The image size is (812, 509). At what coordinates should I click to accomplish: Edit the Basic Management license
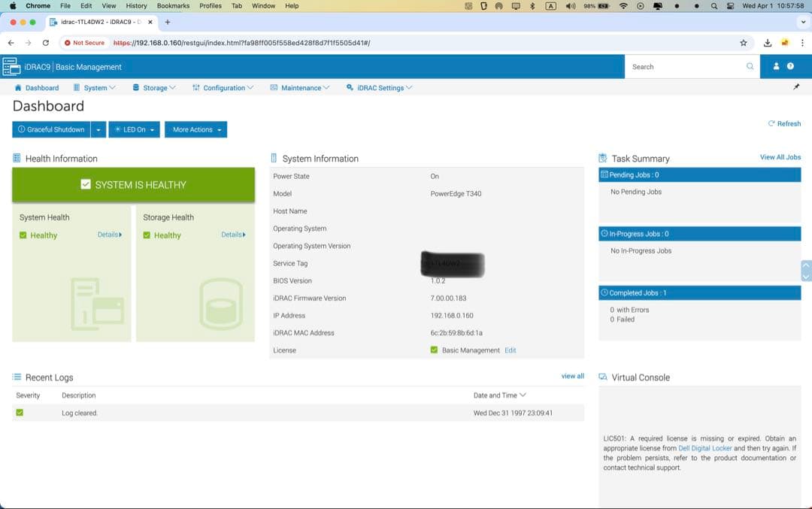[x=510, y=350]
